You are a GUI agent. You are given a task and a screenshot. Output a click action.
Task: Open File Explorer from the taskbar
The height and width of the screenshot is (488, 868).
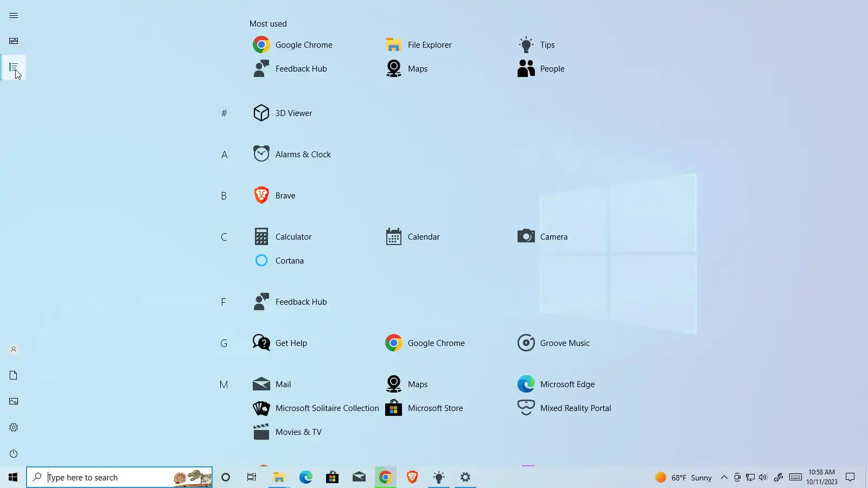click(279, 477)
